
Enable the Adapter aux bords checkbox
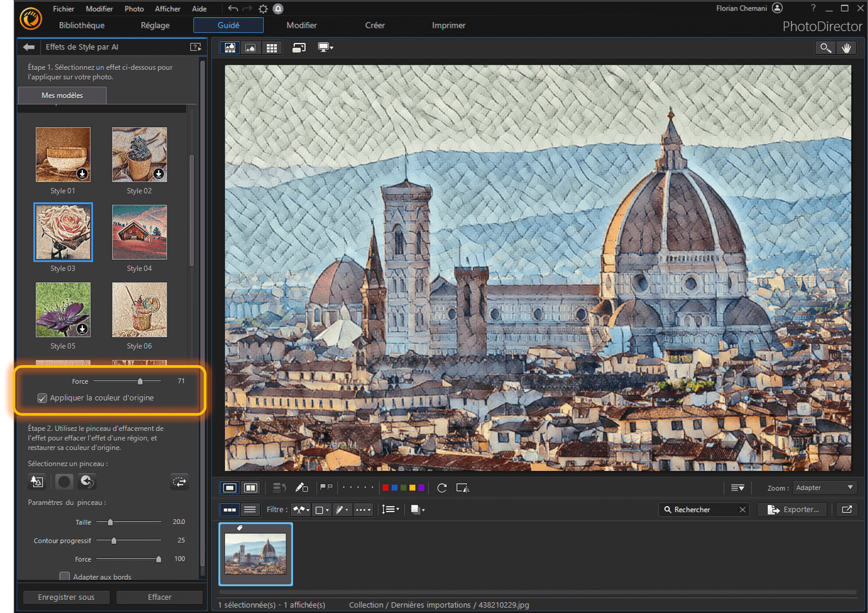point(65,576)
